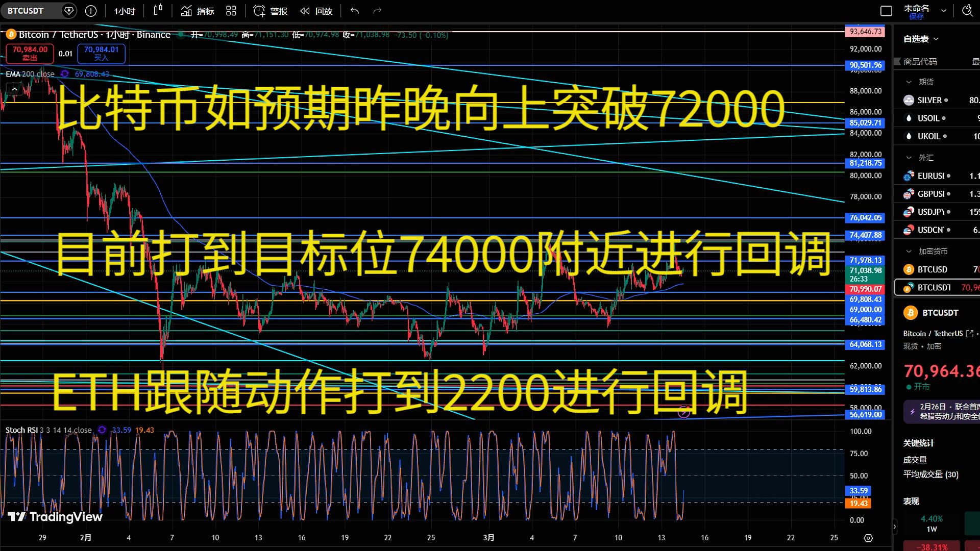This screenshot has height=551, width=980.
Task: Click the redo arrow in the toolbar
Action: (377, 11)
